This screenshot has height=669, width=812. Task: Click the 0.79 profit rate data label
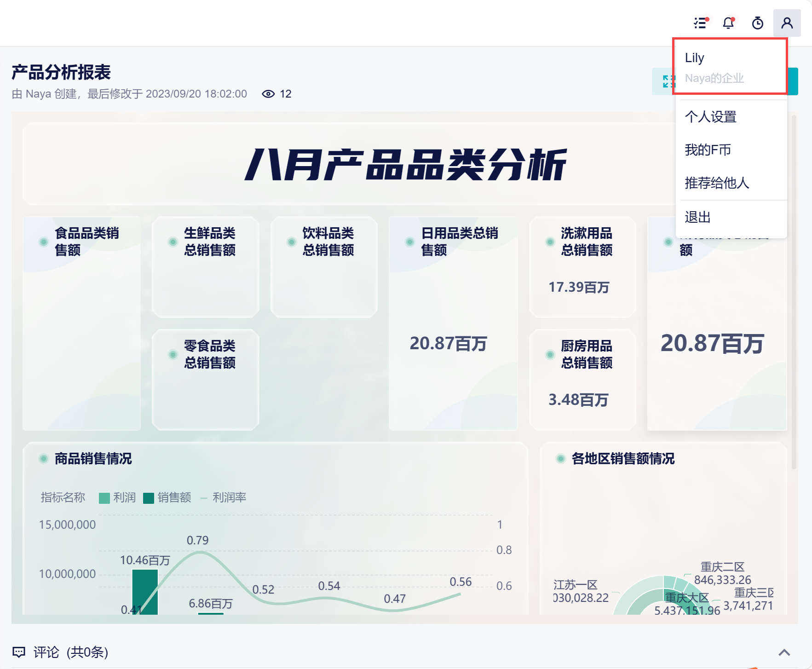[197, 540]
